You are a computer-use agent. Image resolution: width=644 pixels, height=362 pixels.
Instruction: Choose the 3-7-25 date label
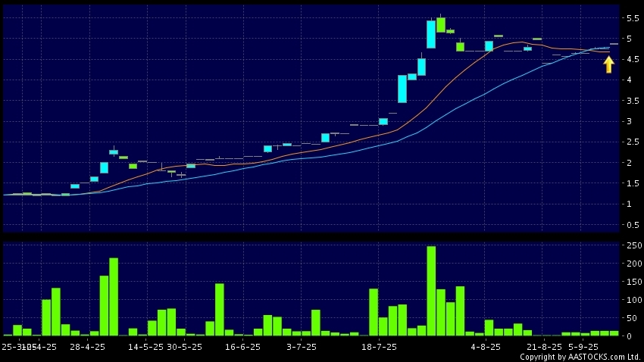(x=301, y=347)
